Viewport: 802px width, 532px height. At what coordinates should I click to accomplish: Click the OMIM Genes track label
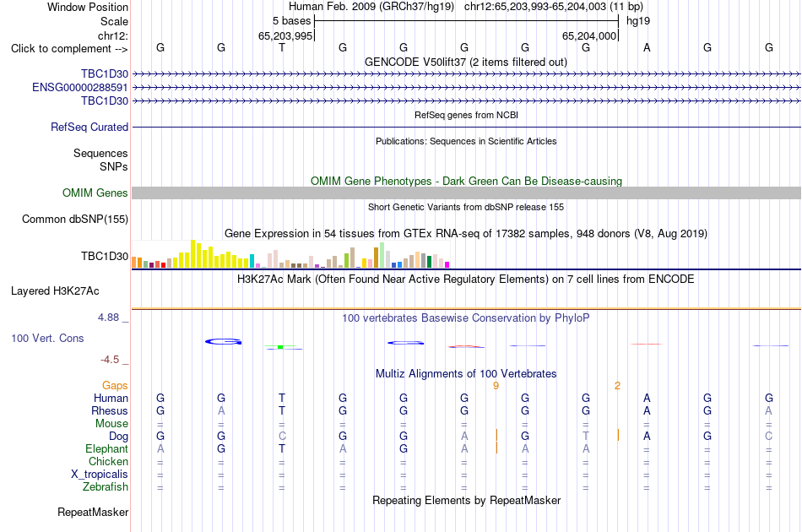pyautogui.click(x=95, y=193)
